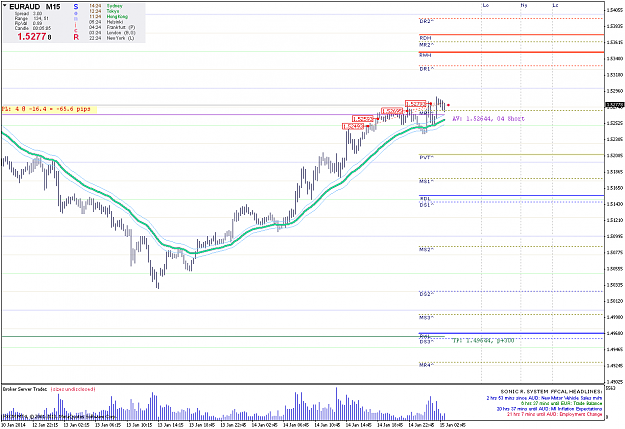The image size is (625, 429).
Task: Select the red 1.5277 price readout
Action: point(34,37)
